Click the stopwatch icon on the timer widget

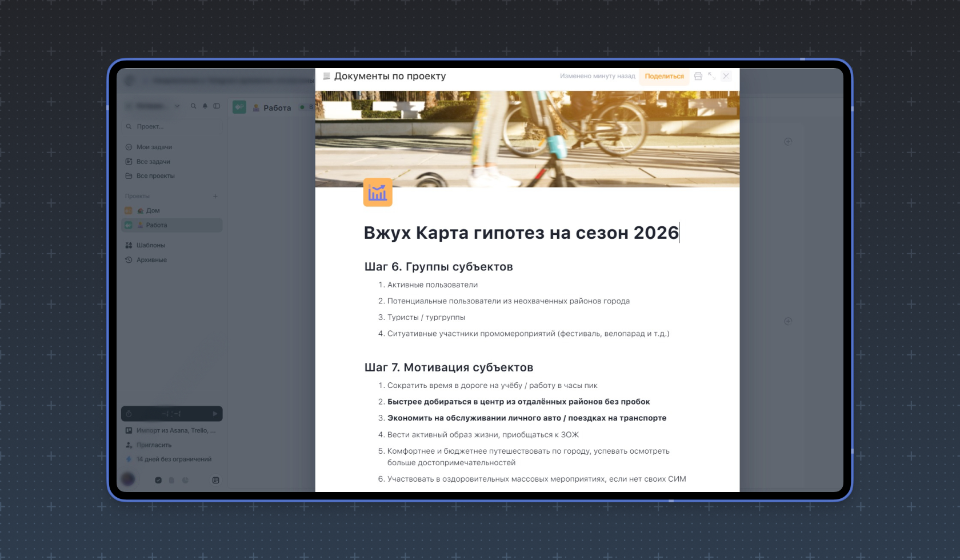pos(129,413)
